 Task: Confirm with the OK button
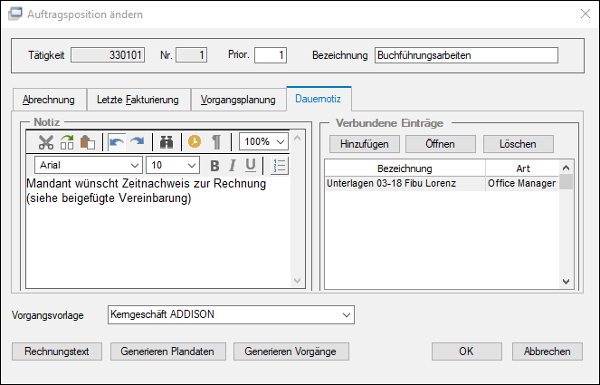[466, 351]
